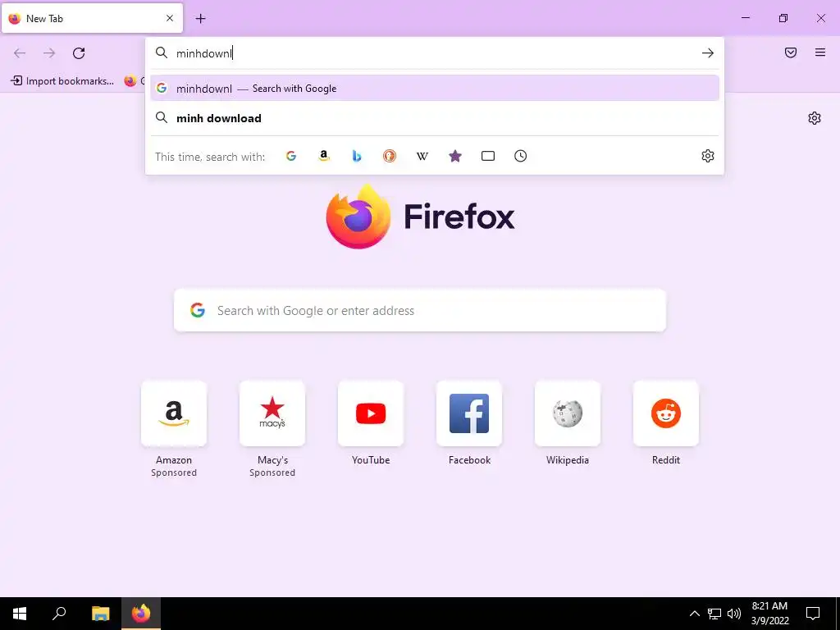Search this time with Bing icon
This screenshot has width=840, height=630.
(357, 156)
